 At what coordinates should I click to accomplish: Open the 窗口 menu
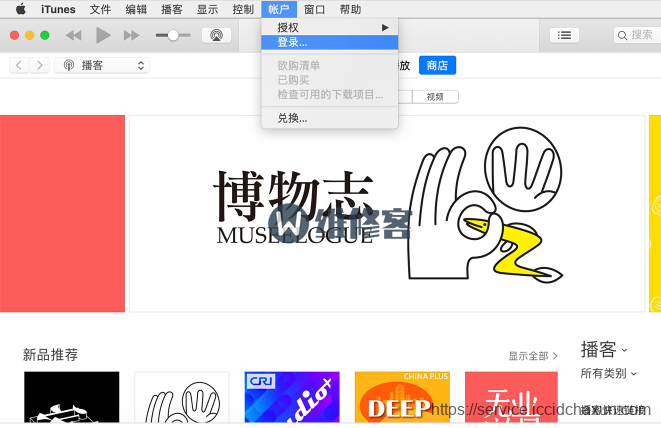point(314,9)
